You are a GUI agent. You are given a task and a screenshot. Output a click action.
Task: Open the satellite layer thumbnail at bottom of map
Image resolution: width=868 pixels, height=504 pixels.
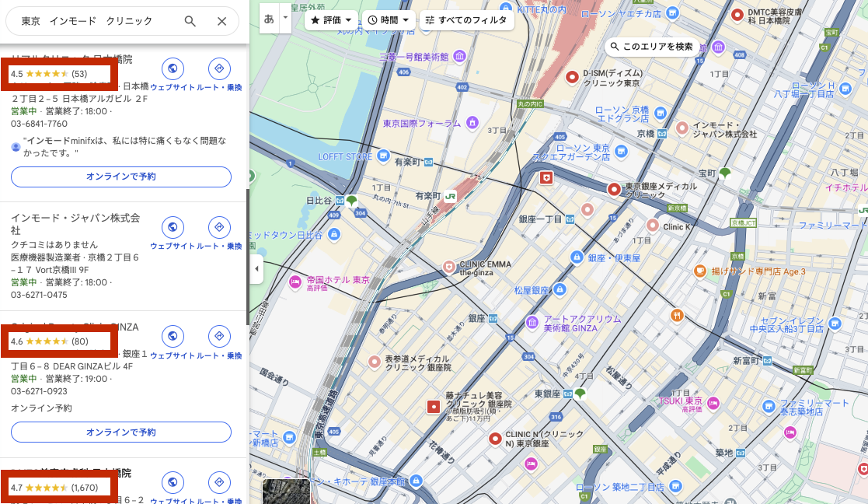pyautogui.click(x=286, y=492)
